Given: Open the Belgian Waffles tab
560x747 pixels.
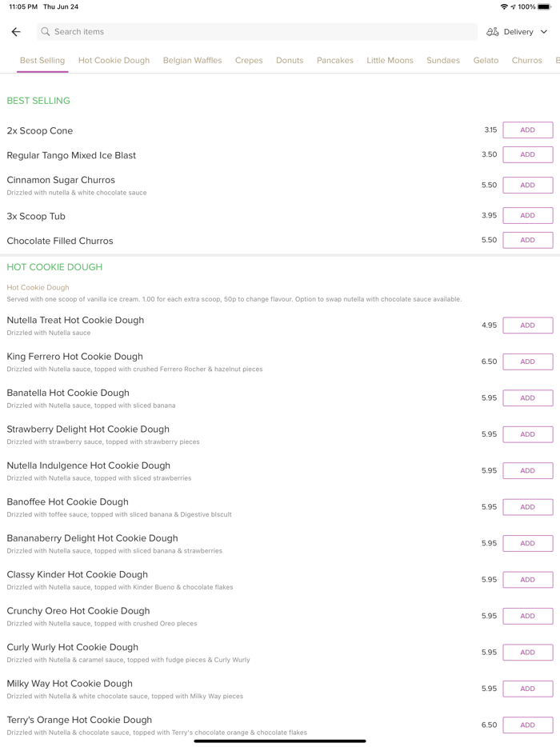Looking at the screenshot, I should point(192,61).
